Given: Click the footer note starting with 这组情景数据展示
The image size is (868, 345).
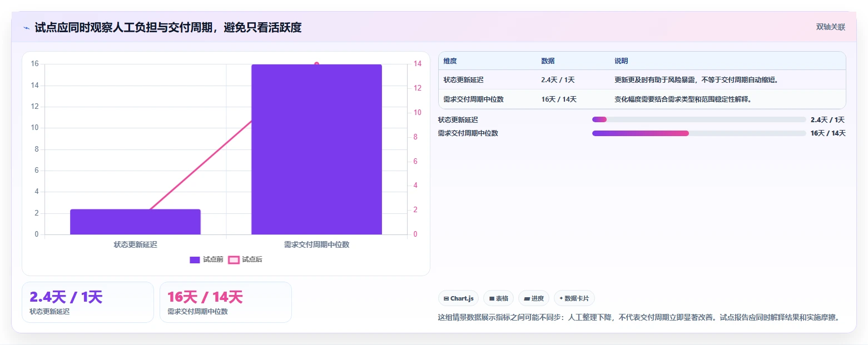Looking at the screenshot, I should pos(638,318).
